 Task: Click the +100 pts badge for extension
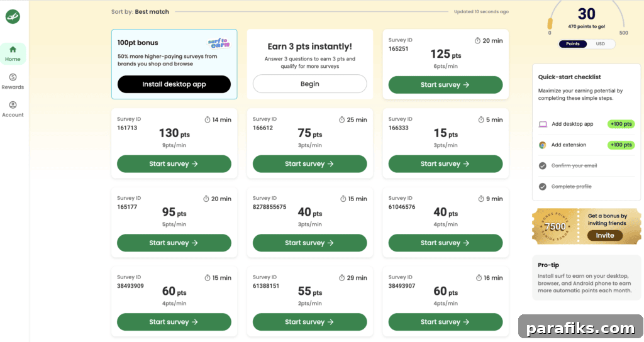coord(621,145)
